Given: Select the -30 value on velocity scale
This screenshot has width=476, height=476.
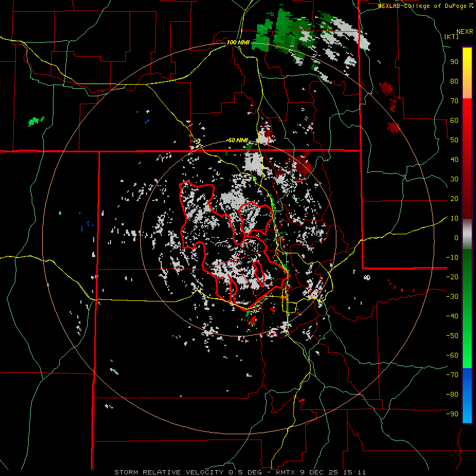Looking at the screenshot, I should [x=452, y=297].
